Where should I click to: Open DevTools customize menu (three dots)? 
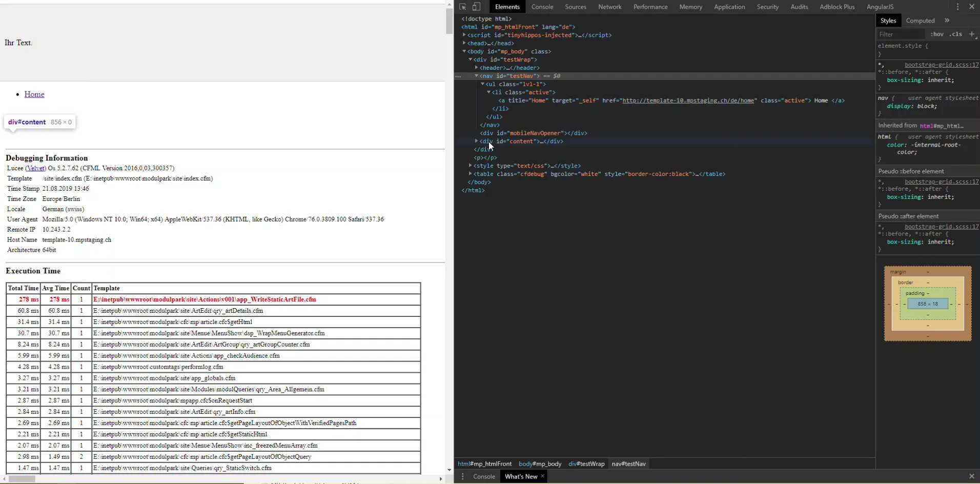click(957, 7)
